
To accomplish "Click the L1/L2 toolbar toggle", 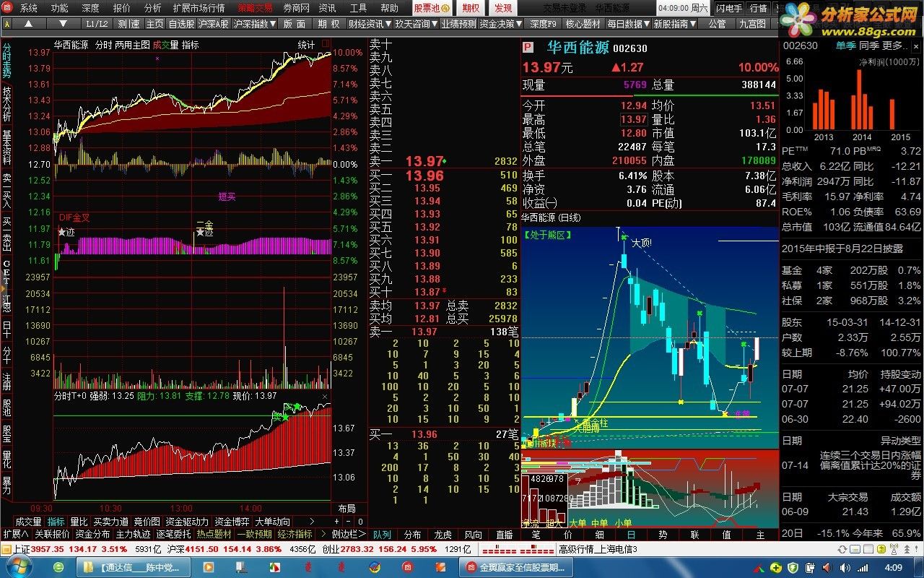I will [x=97, y=24].
